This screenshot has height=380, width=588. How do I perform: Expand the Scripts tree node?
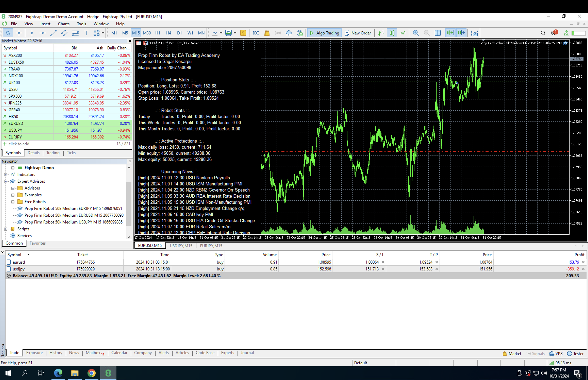pos(6,229)
